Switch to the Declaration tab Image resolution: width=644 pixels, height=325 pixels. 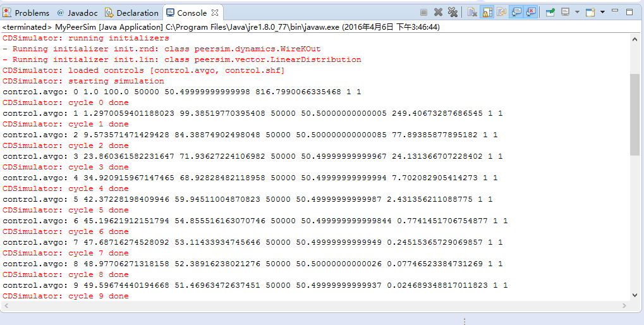click(132, 13)
